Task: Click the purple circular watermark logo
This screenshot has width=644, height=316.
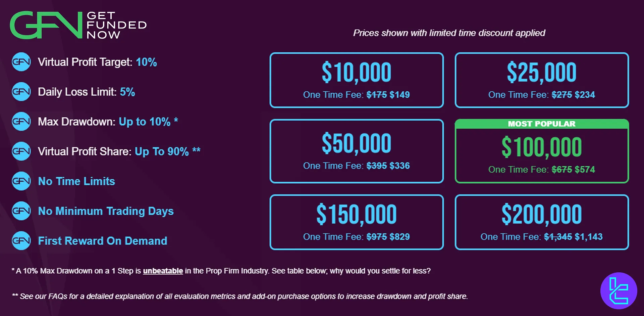Action: 619,291
